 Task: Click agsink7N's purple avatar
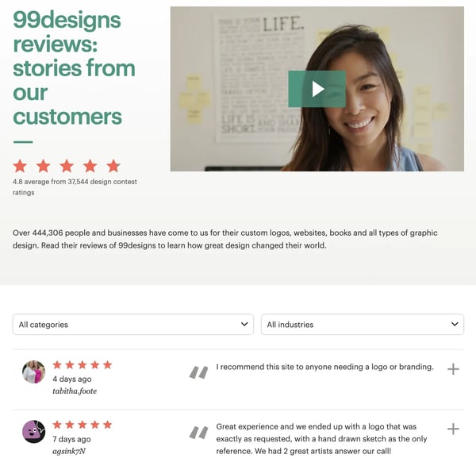(x=33, y=432)
